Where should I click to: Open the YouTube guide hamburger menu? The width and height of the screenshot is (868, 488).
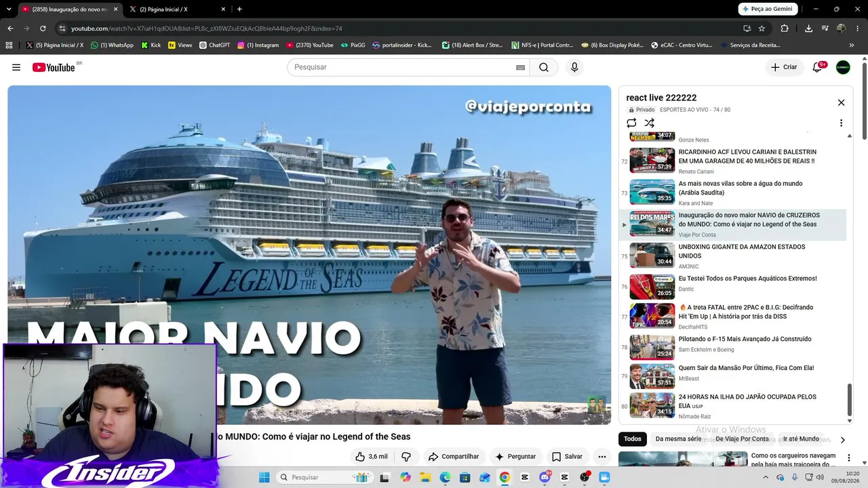(x=16, y=67)
